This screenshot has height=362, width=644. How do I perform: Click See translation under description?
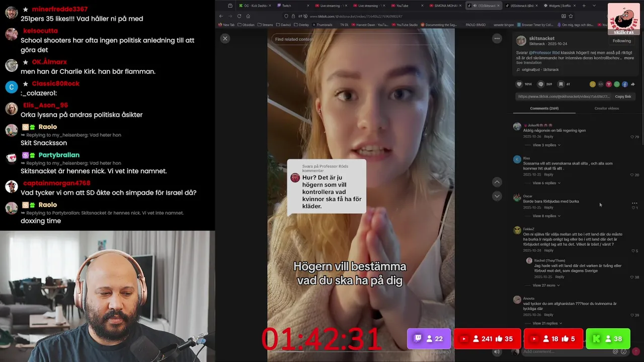[529, 62]
